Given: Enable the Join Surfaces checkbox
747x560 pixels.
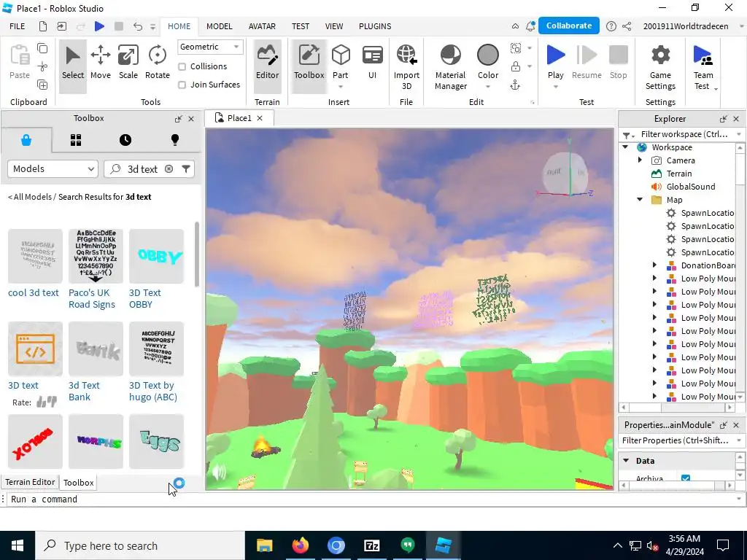Looking at the screenshot, I should pyautogui.click(x=182, y=85).
